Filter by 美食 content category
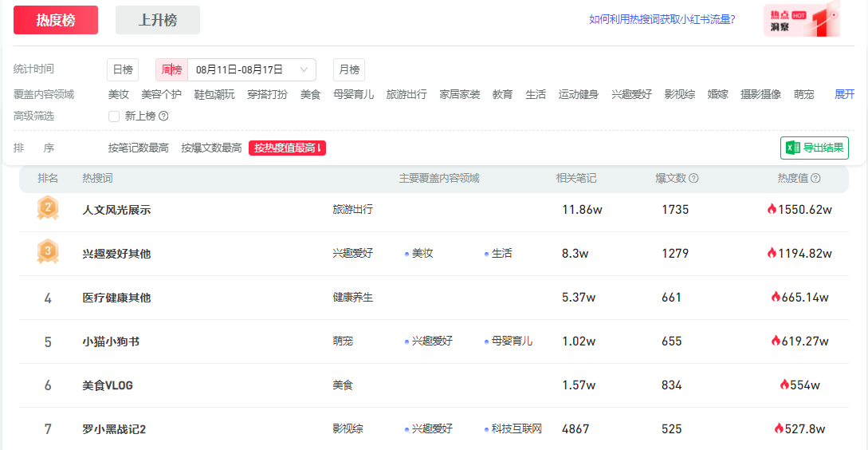The image size is (868, 450). (310, 94)
